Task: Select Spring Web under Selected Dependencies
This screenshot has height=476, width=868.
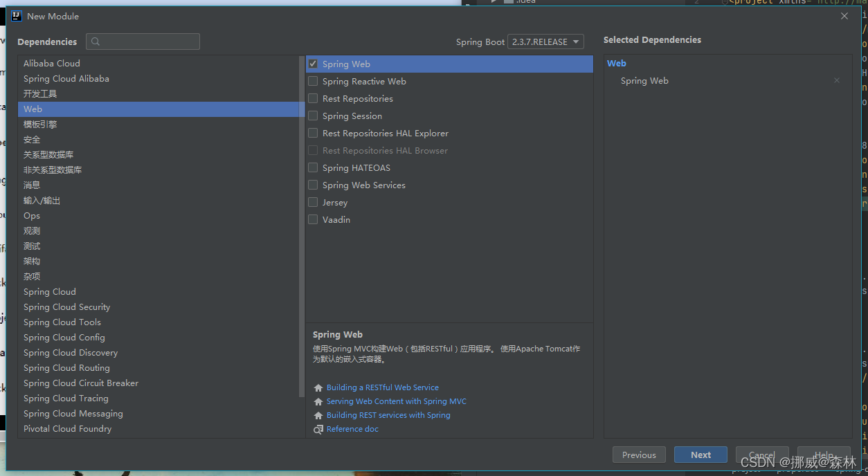Action: [x=644, y=81]
